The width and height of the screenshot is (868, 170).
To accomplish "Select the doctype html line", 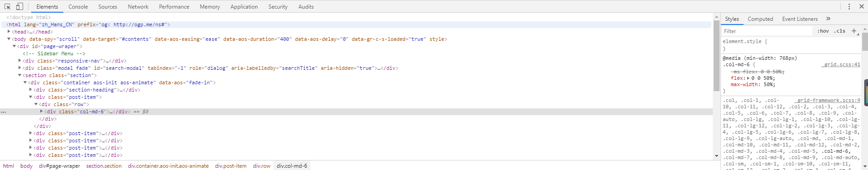I will coord(29,17).
